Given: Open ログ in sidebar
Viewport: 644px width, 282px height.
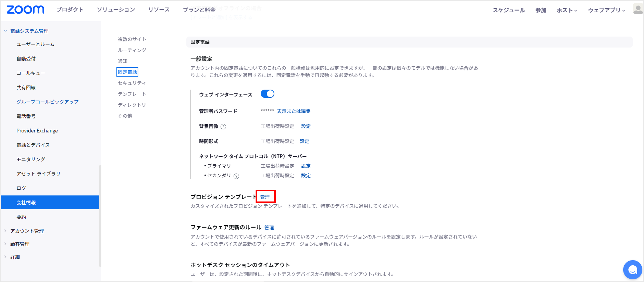Looking at the screenshot, I should [21, 188].
